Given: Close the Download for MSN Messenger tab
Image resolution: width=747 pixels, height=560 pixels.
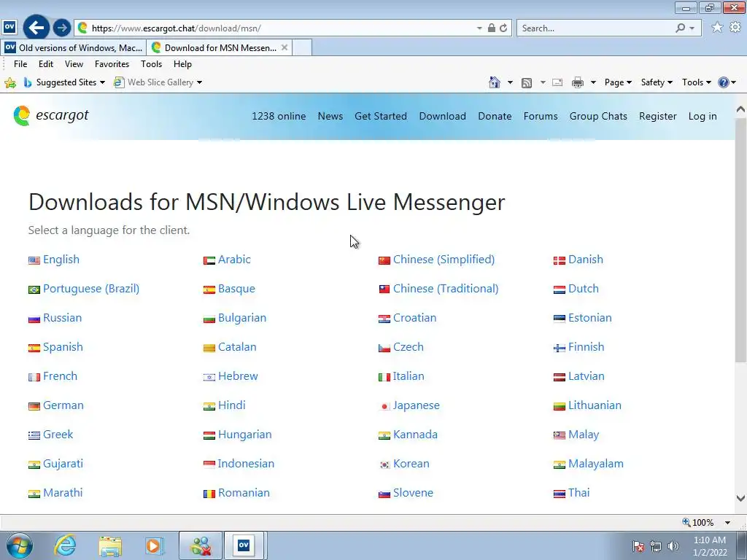Looking at the screenshot, I should 285,47.
